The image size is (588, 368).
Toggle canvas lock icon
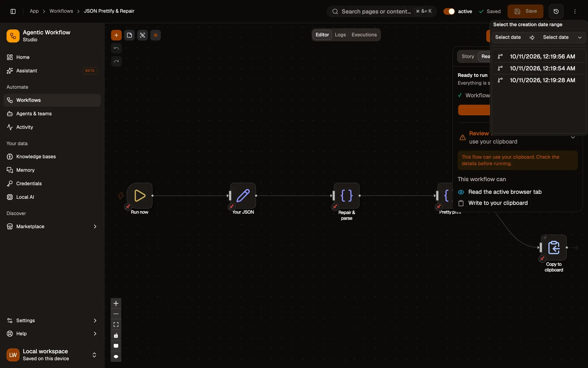[116, 335]
